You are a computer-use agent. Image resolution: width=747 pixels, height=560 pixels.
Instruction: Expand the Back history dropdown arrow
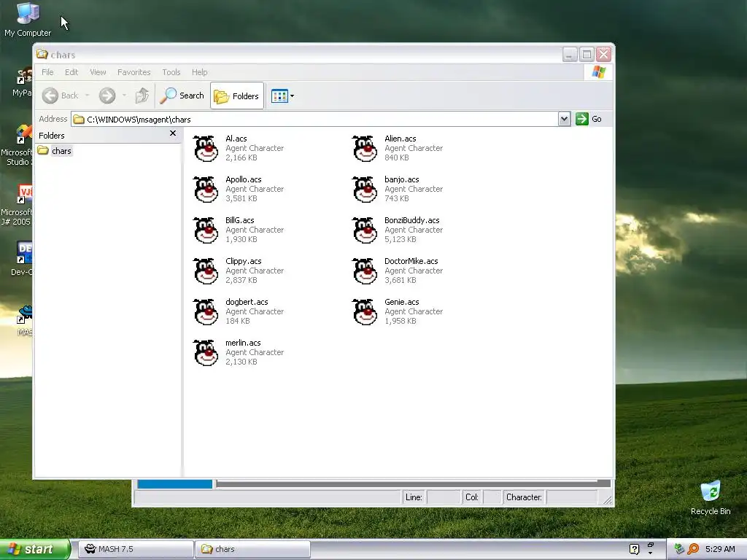click(88, 96)
